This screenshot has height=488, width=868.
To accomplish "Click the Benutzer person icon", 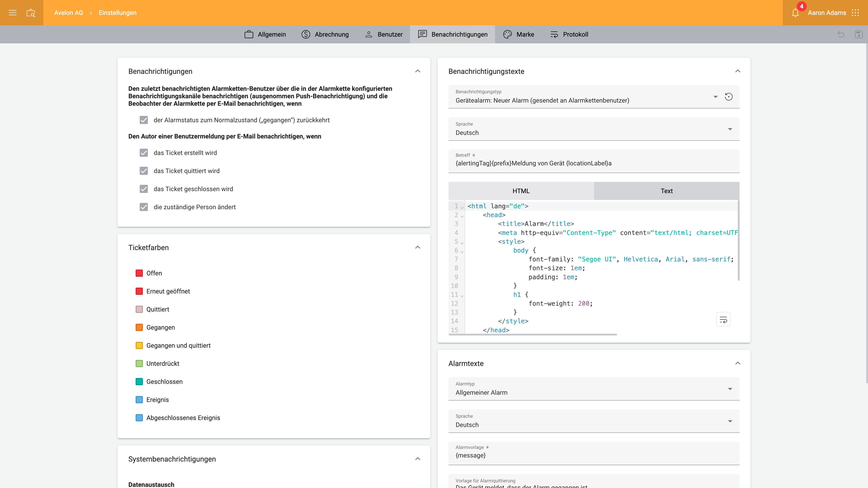I will point(369,34).
